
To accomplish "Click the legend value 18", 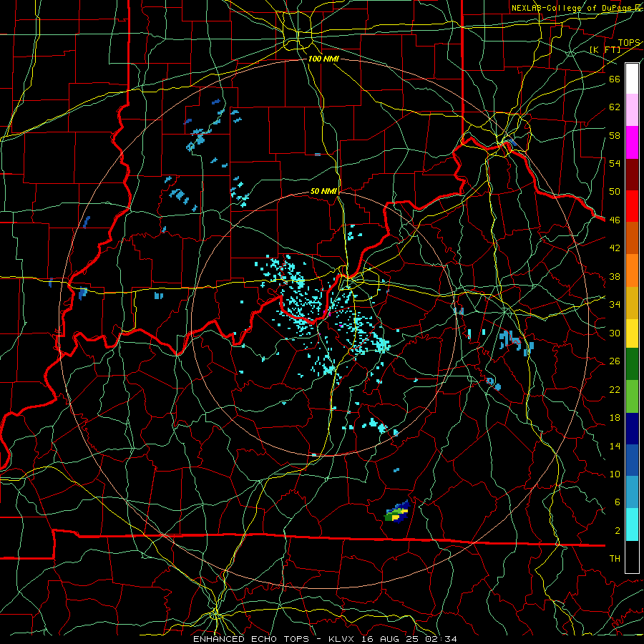I will tap(615, 418).
